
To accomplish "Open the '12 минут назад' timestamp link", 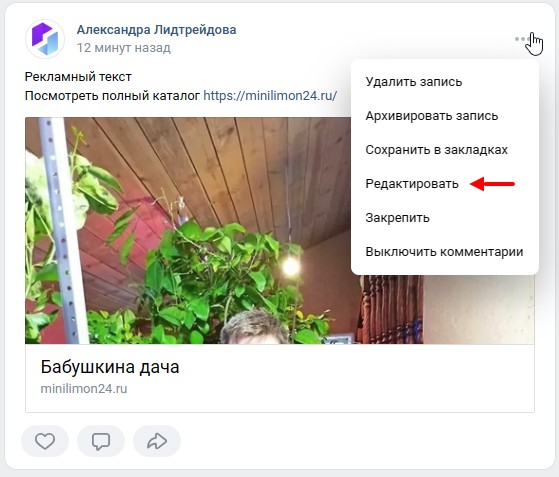I will [124, 48].
